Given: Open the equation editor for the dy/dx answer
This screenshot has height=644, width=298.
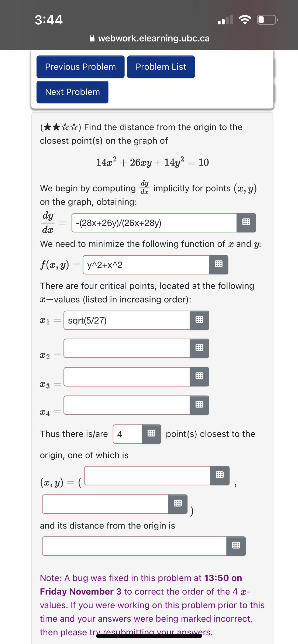Looking at the screenshot, I should tap(247, 222).
